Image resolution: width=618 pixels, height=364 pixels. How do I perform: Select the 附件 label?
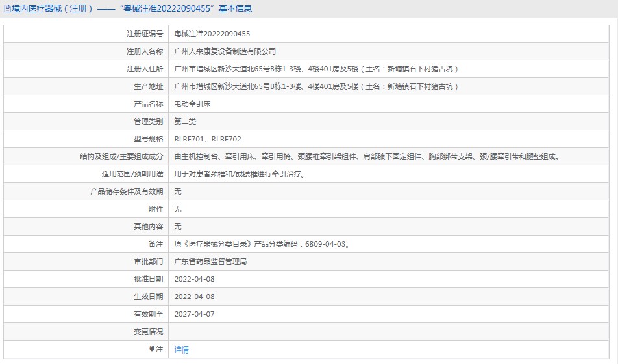click(156, 209)
